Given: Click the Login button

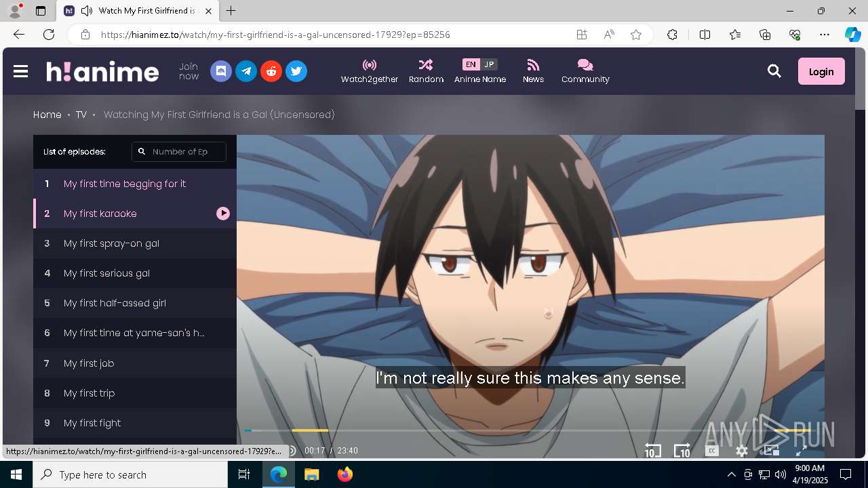Looking at the screenshot, I should tap(821, 71).
